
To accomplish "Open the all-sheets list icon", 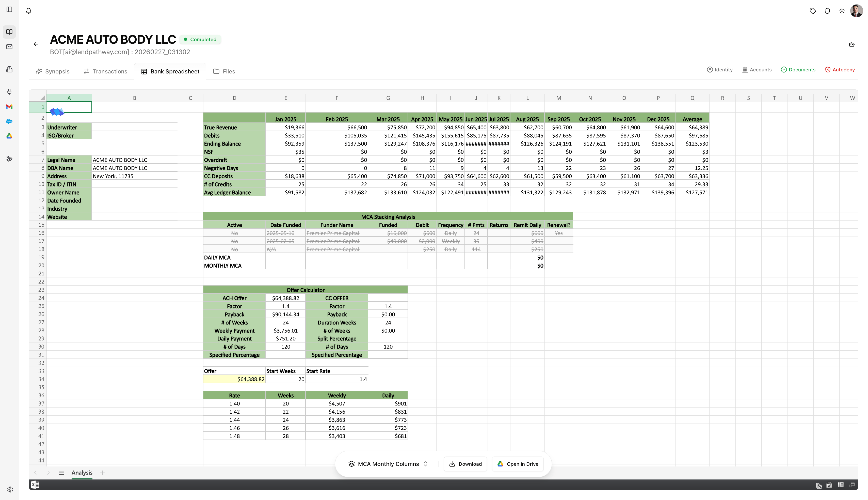I will (x=61, y=473).
